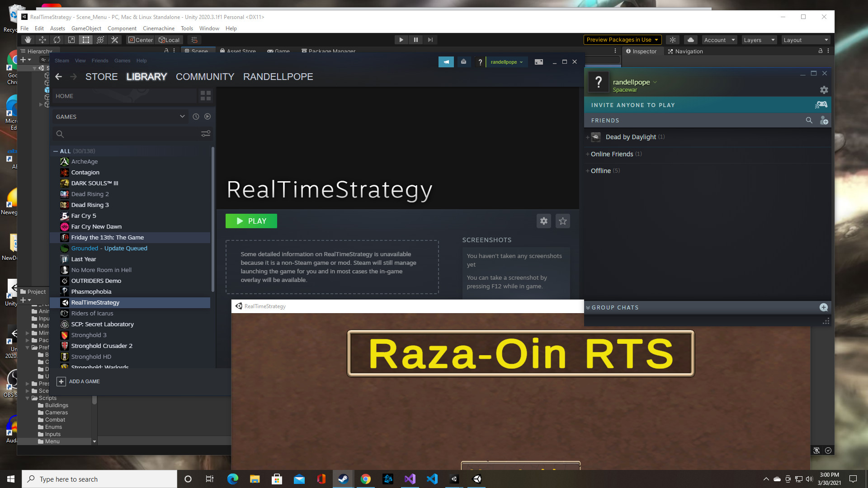The height and width of the screenshot is (488, 868).
Task: Open Unity Layers dropdown
Action: tap(759, 40)
